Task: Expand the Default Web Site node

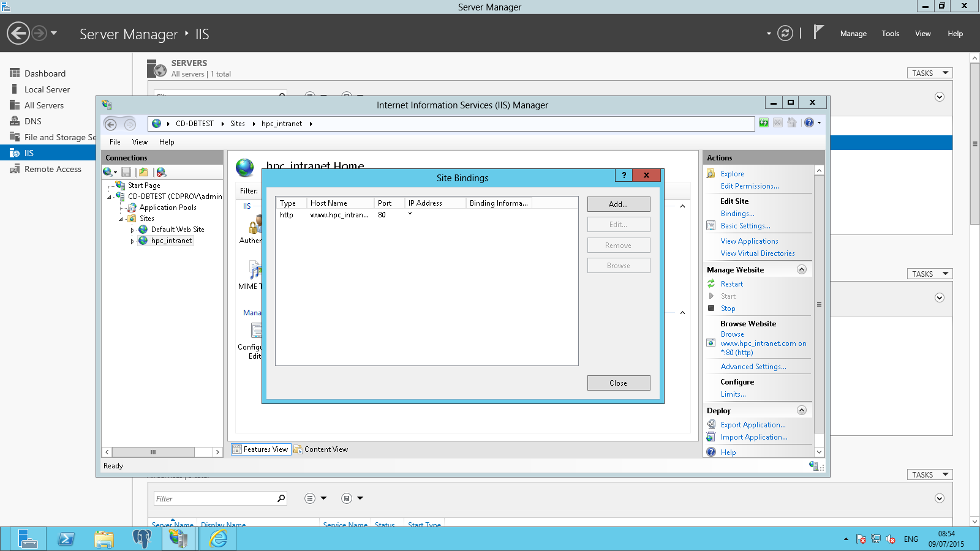Action: (132, 230)
